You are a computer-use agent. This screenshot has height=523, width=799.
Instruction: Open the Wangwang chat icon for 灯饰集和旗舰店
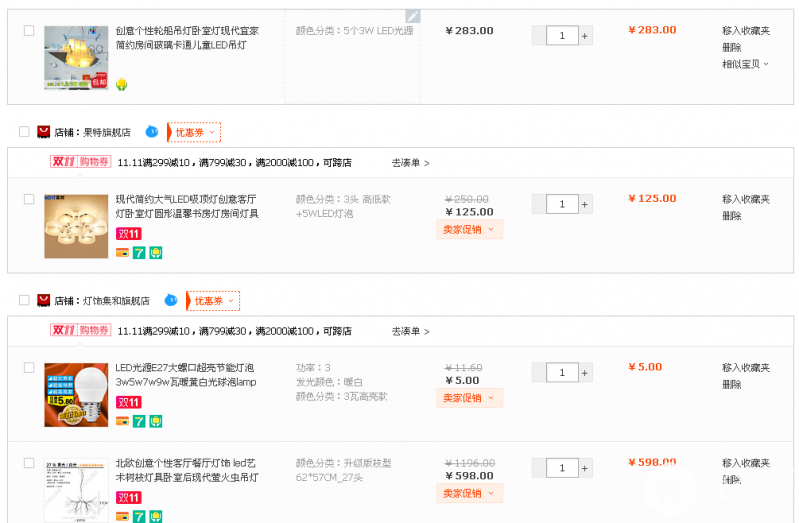pos(171,300)
